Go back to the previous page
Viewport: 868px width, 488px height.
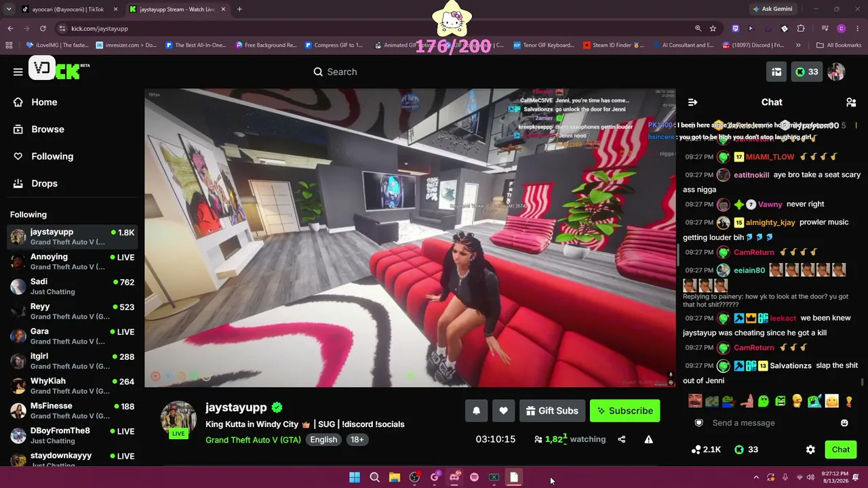[x=10, y=28]
